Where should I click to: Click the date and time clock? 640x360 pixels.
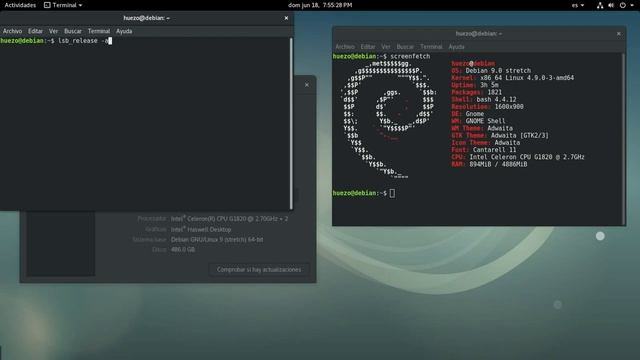pyautogui.click(x=320, y=5)
